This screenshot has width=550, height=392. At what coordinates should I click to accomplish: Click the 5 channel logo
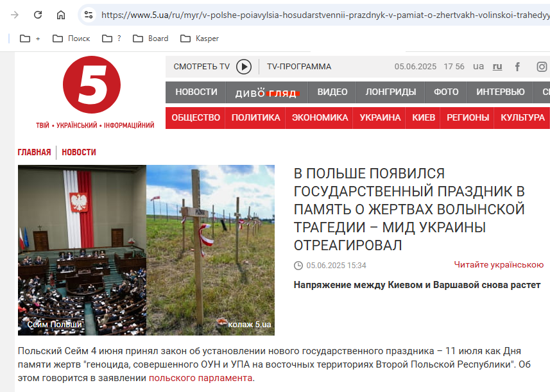[92, 85]
